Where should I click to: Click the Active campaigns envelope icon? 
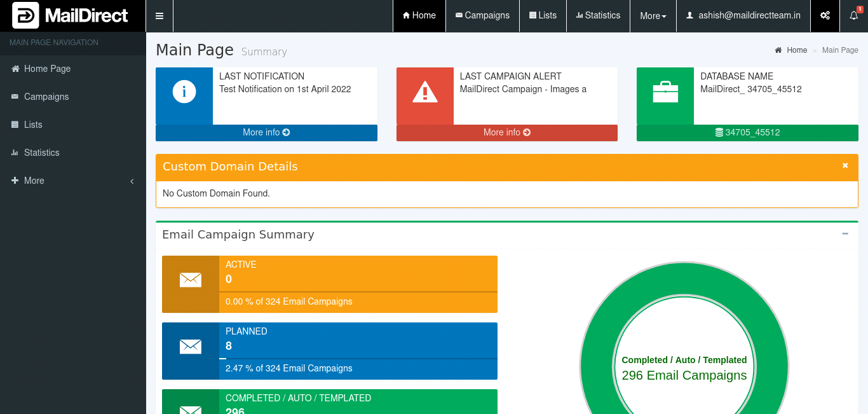point(191,280)
